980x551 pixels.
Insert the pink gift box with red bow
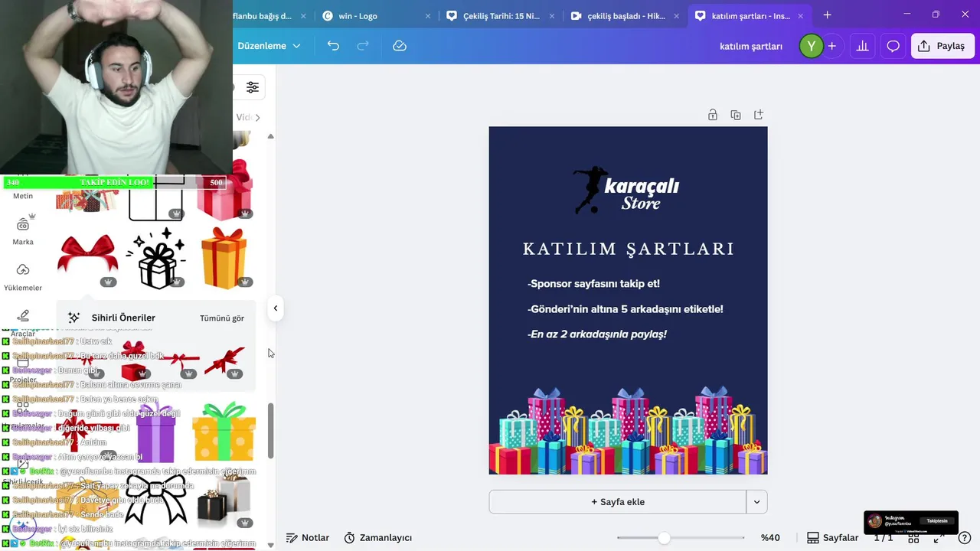click(224, 191)
